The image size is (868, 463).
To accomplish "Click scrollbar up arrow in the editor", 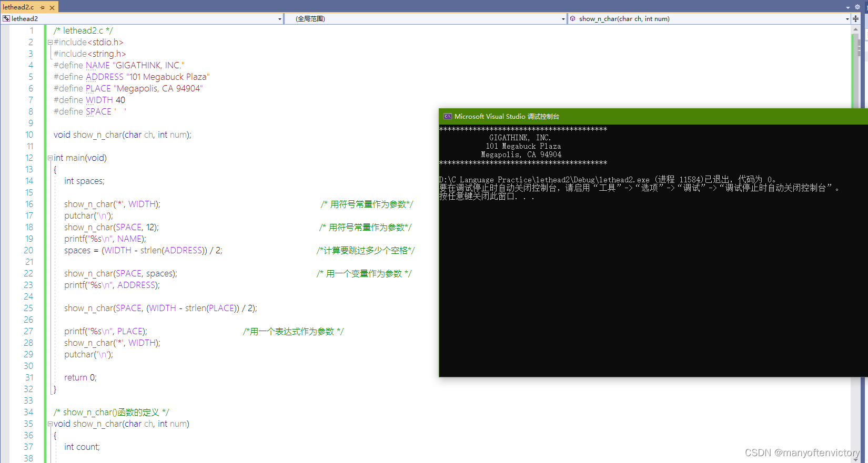I will point(856,29).
